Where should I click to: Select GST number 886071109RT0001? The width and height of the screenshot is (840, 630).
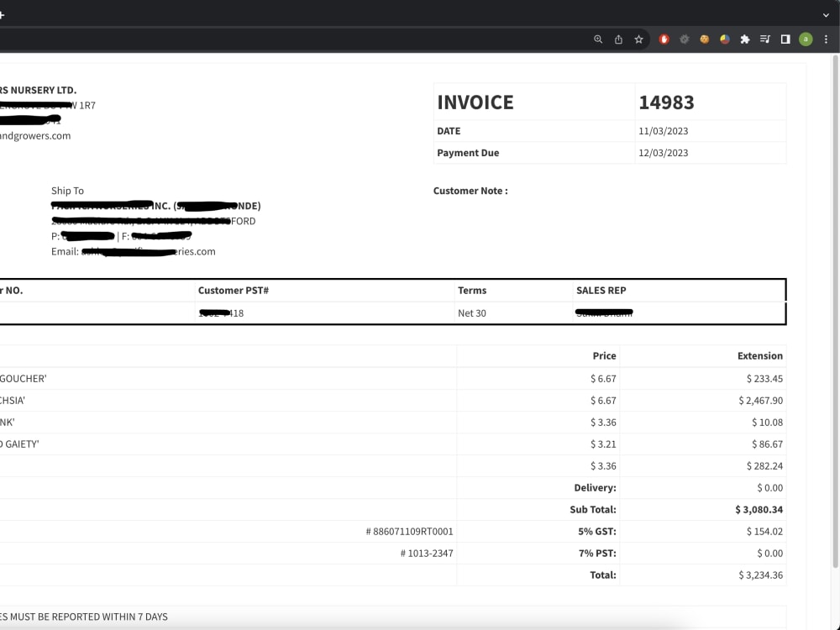(409, 532)
